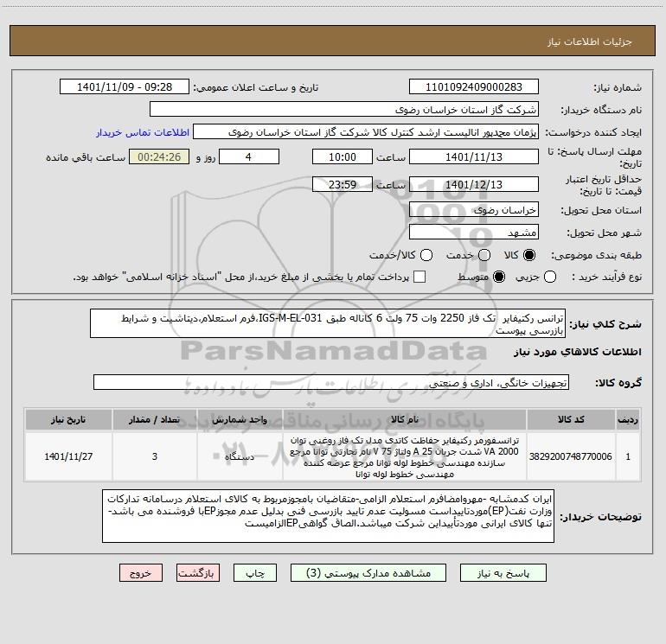
Task: Click the تعداد / مقدار column header
Action: pos(155,419)
